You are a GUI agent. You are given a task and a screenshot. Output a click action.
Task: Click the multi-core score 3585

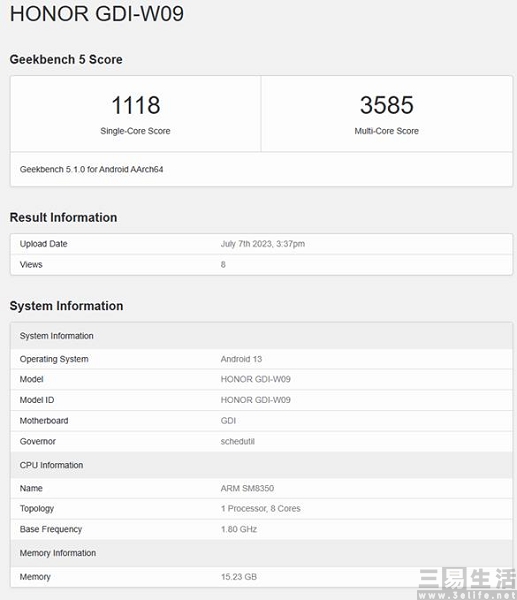[387, 105]
